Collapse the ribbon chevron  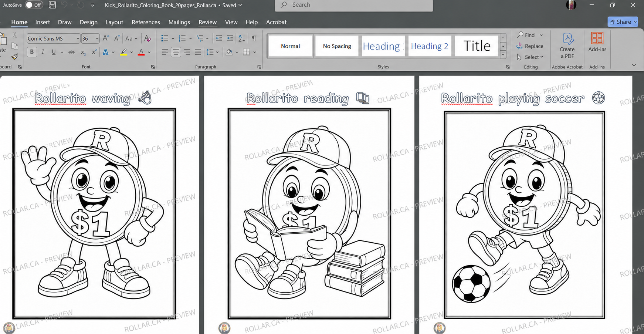pos(634,65)
